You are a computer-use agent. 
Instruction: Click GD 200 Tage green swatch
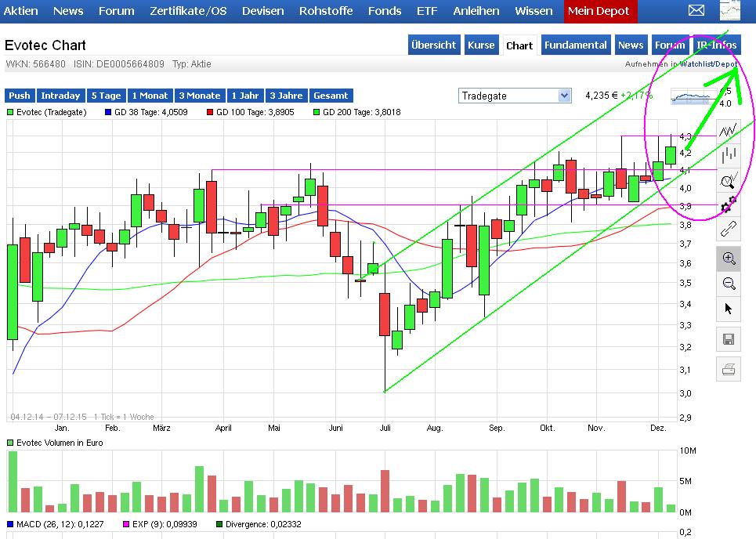(x=317, y=112)
